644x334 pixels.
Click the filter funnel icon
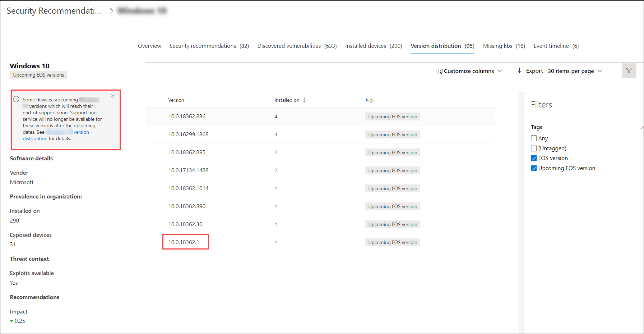point(629,71)
